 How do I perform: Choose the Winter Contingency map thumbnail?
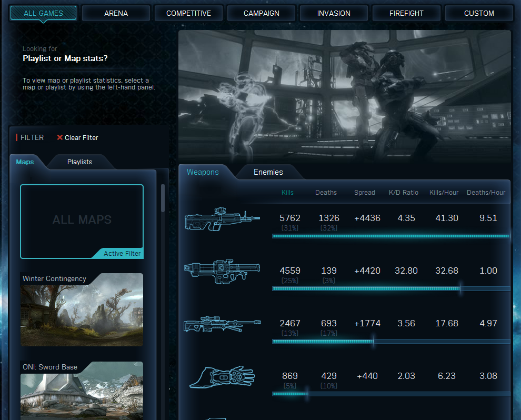tap(82, 309)
